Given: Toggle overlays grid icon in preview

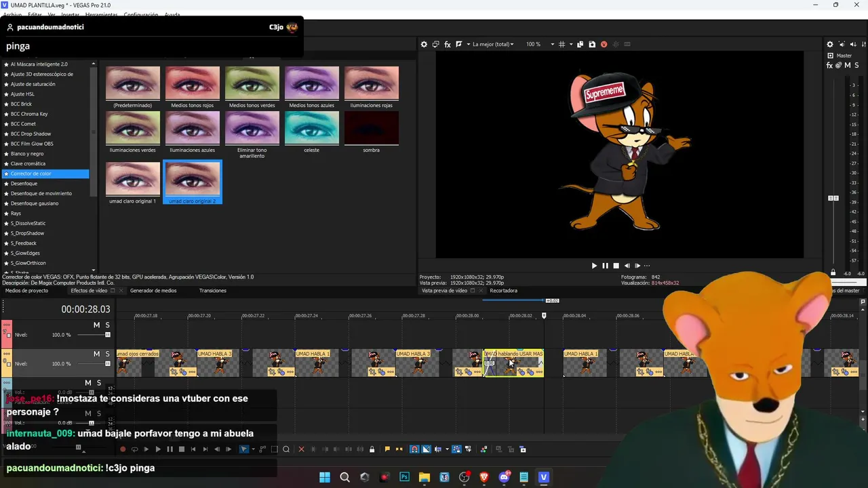Looking at the screenshot, I should coord(561,44).
